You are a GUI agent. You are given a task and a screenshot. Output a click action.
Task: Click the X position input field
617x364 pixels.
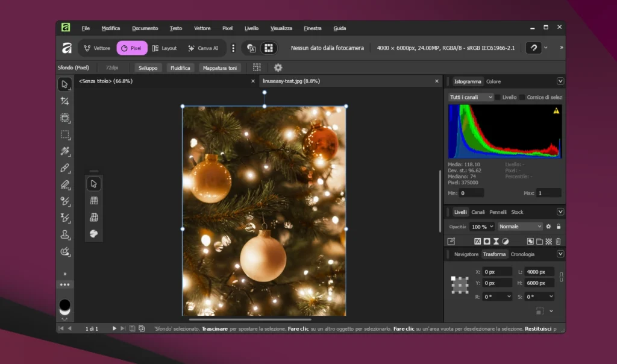pyautogui.click(x=496, y=271)
